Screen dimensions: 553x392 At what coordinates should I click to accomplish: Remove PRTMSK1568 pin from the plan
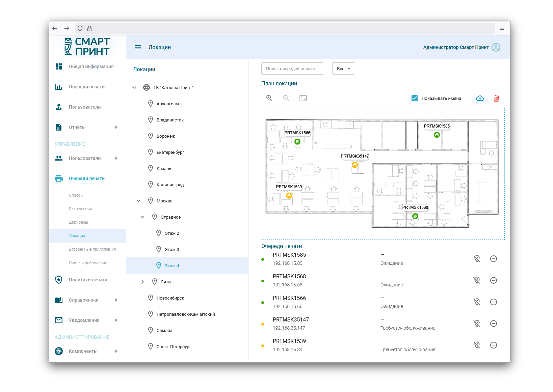tap(477, 280)
